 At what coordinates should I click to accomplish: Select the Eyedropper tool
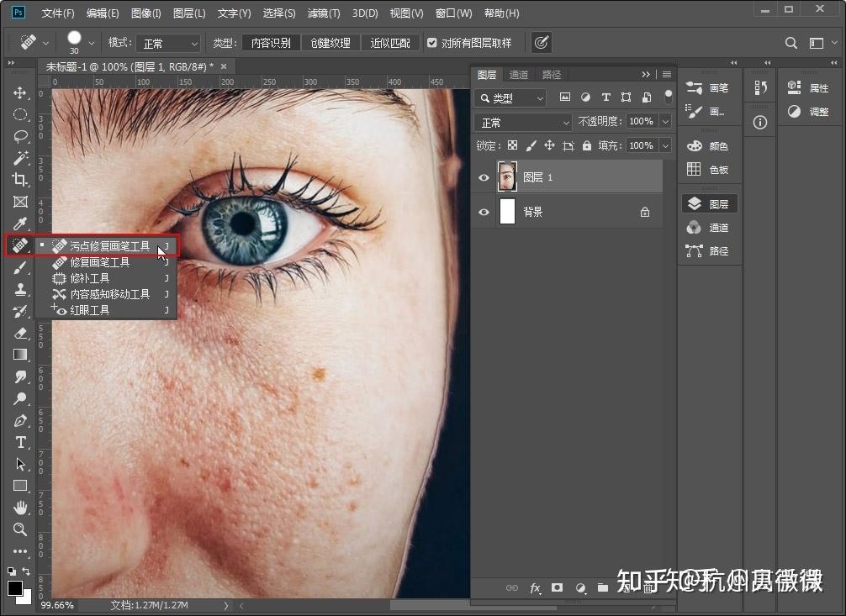click(x=20, y=224)
